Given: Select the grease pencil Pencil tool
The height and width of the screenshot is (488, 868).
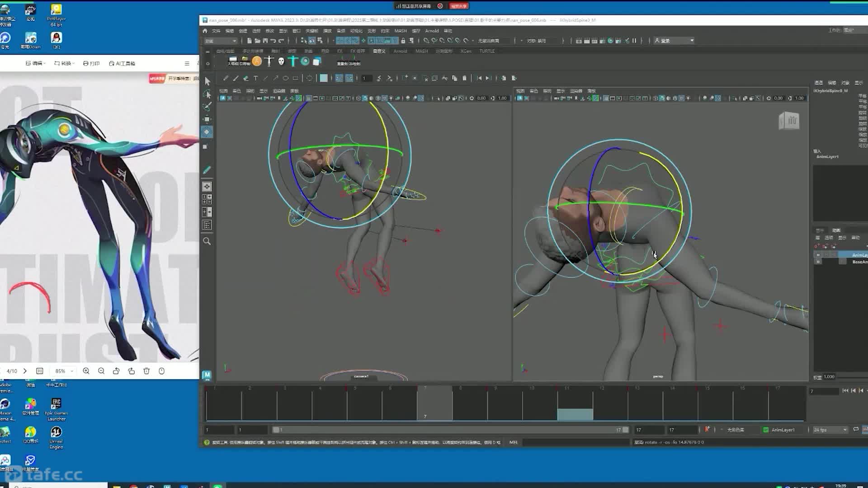Looking at the screenshot, I should (x=226, y=78).
